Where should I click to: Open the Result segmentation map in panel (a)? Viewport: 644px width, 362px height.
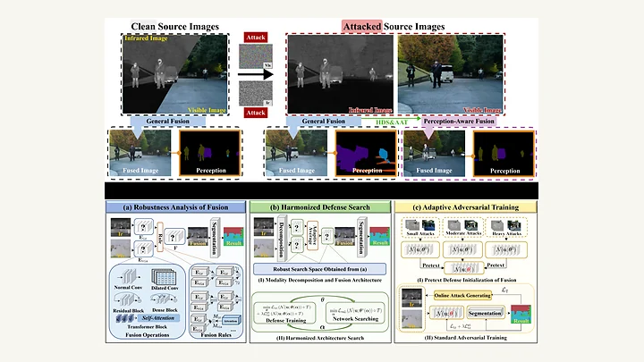[x=233, y=236]
